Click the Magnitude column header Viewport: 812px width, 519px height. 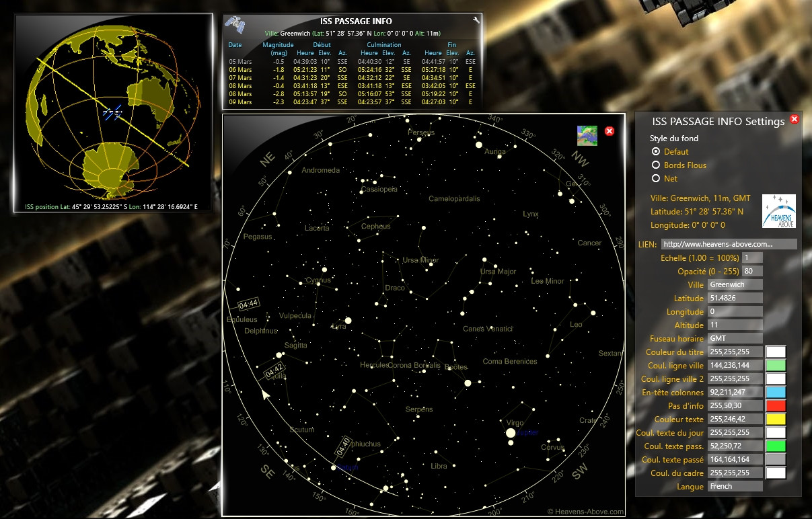pos(279,45)
